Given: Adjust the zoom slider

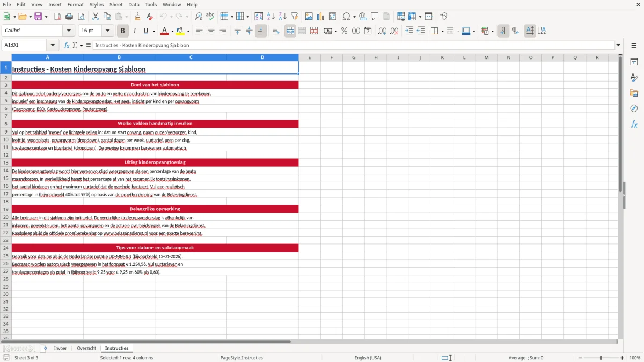Looking at the screenshot, I should point(601,358).
